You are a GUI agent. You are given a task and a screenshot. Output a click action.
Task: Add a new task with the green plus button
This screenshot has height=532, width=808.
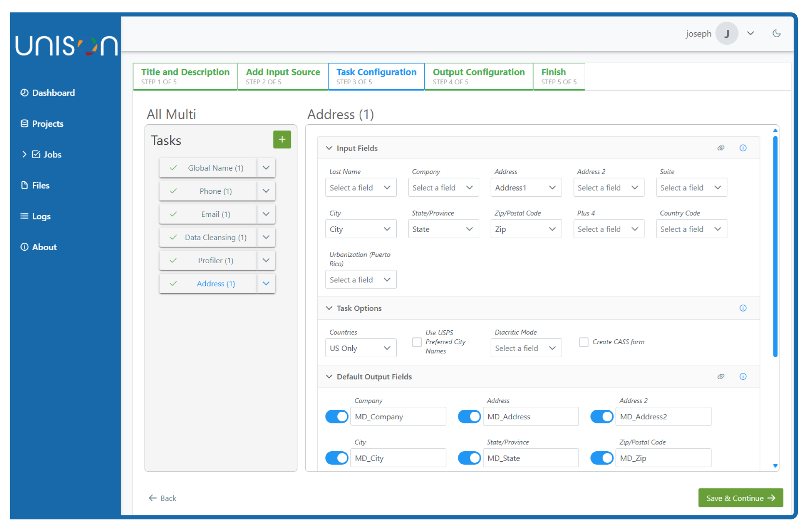coord(282,140)
